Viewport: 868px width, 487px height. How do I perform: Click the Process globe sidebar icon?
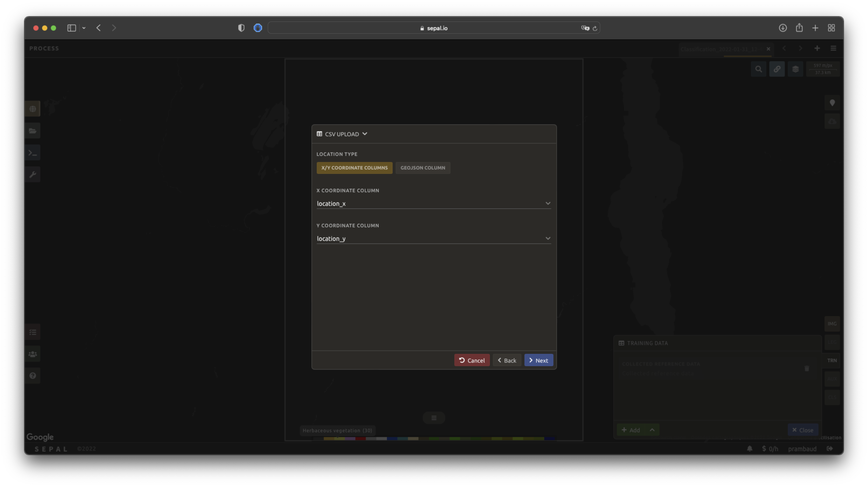point(33,109)
